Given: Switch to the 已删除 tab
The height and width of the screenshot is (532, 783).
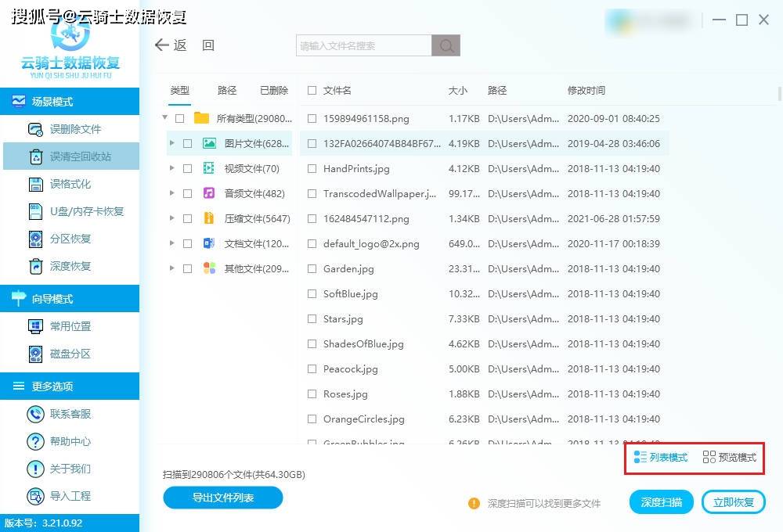Looking at the screenshot, I should tap(274, 90).
